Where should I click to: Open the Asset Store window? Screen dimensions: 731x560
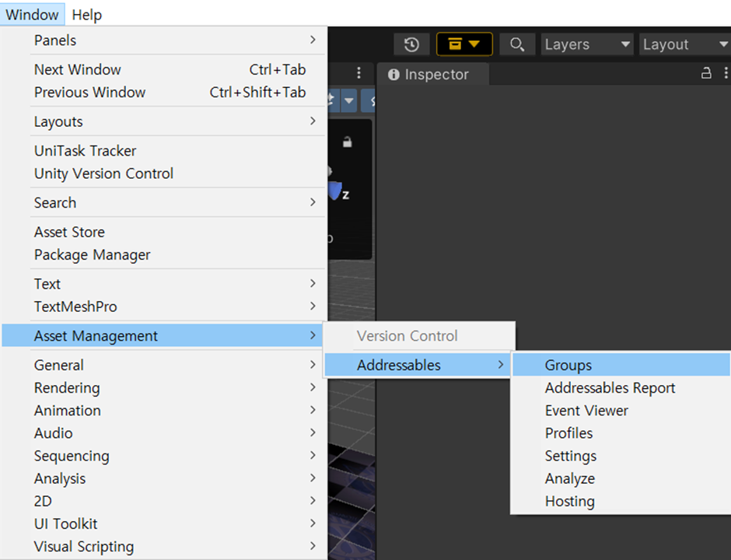point(163,233)
